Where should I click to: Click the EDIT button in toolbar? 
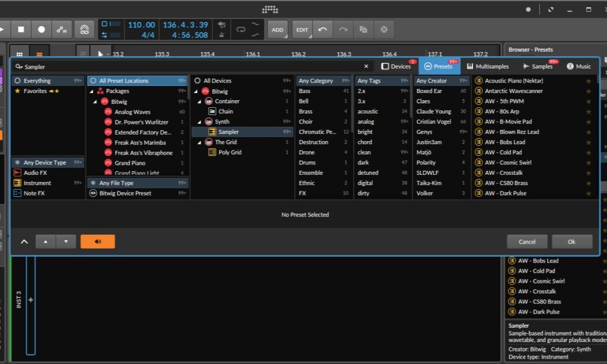[302, 30]
